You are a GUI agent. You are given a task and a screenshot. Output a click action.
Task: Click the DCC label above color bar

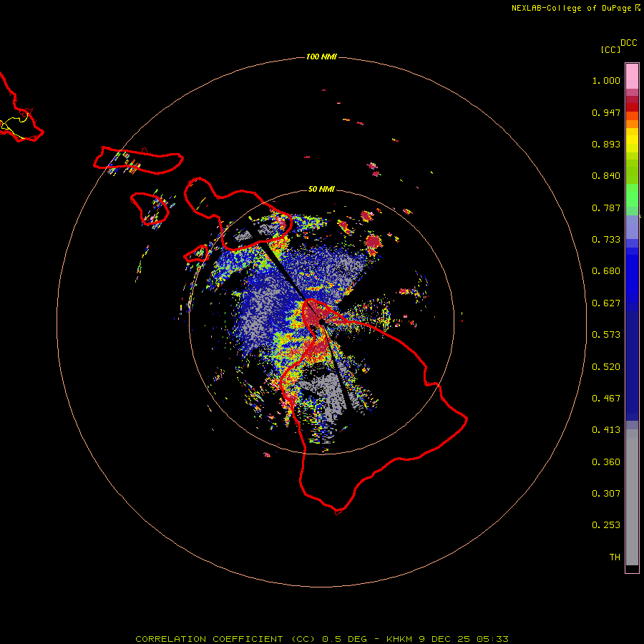(x=629, y=43)
